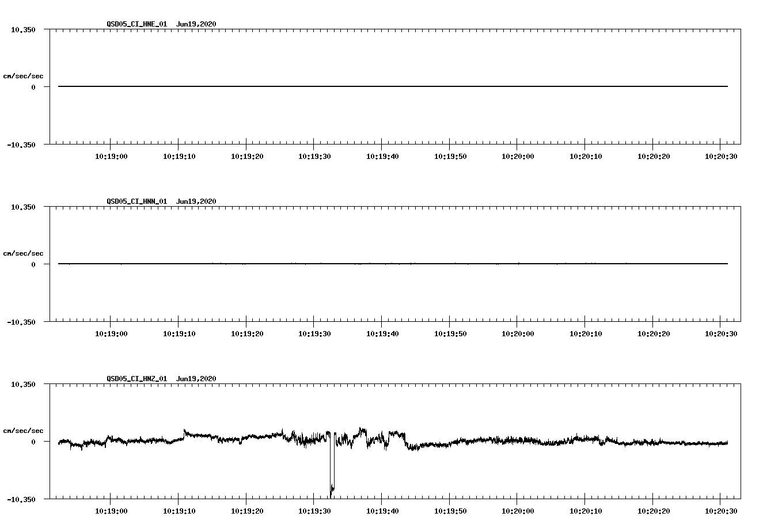The height and width of the screenshot is (532, 782).
Task: Click the 10:19:00 time label under the HNE plot
Action: (x=111, y=157)
